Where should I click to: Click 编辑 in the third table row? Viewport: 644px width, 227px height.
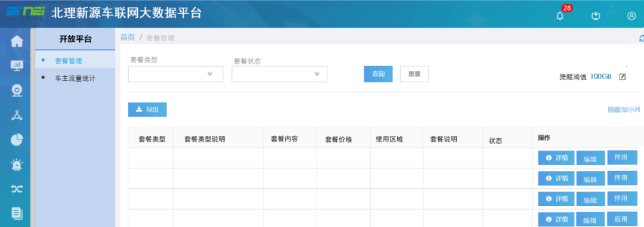(590, 200)
